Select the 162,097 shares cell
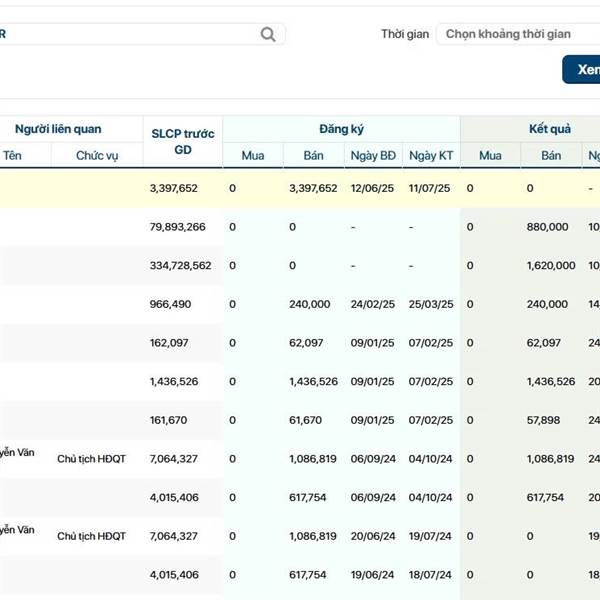 coord(169,343)
